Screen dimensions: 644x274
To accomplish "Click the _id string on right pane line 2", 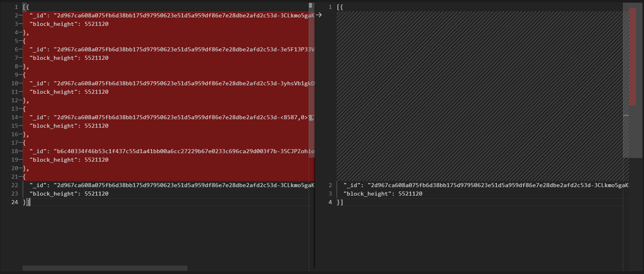I will coord(485,185).
